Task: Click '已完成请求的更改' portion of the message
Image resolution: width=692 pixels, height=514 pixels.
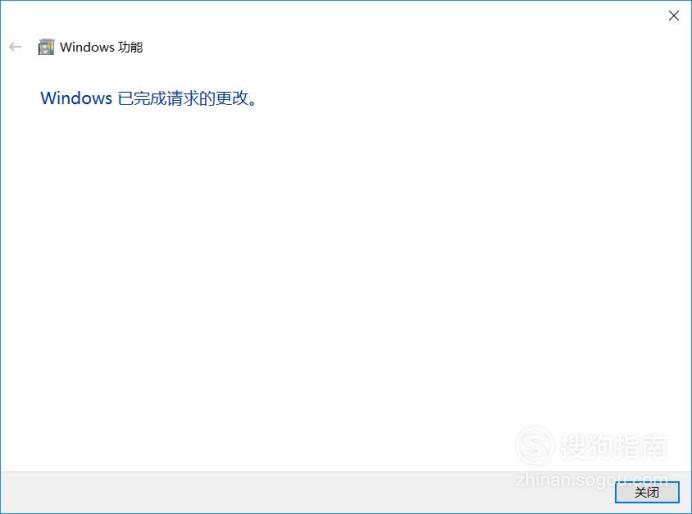Action: click(183, 98)
